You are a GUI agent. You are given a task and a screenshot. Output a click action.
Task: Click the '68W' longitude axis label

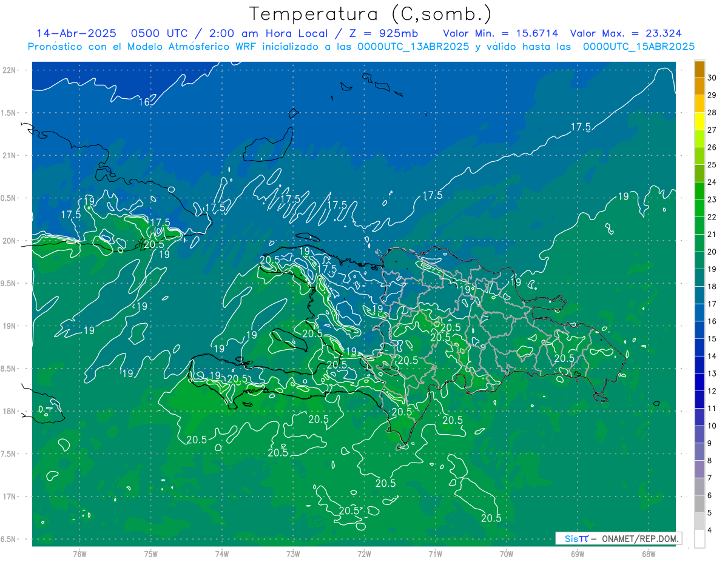(649, 554)
